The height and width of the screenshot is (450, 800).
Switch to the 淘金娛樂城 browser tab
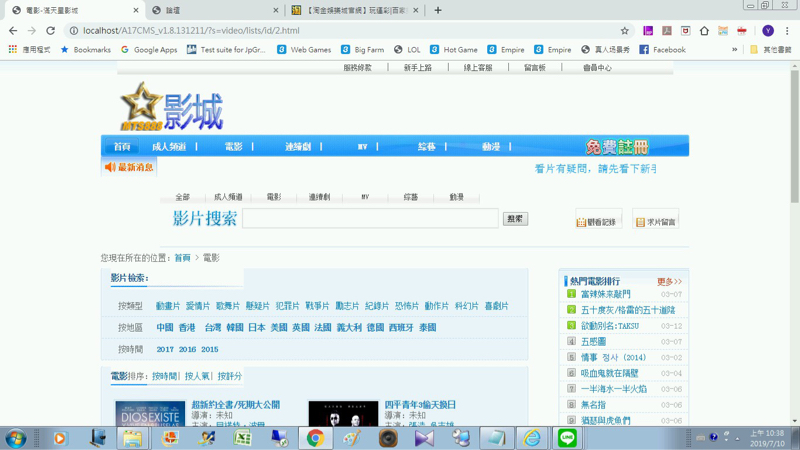point(356,10)
